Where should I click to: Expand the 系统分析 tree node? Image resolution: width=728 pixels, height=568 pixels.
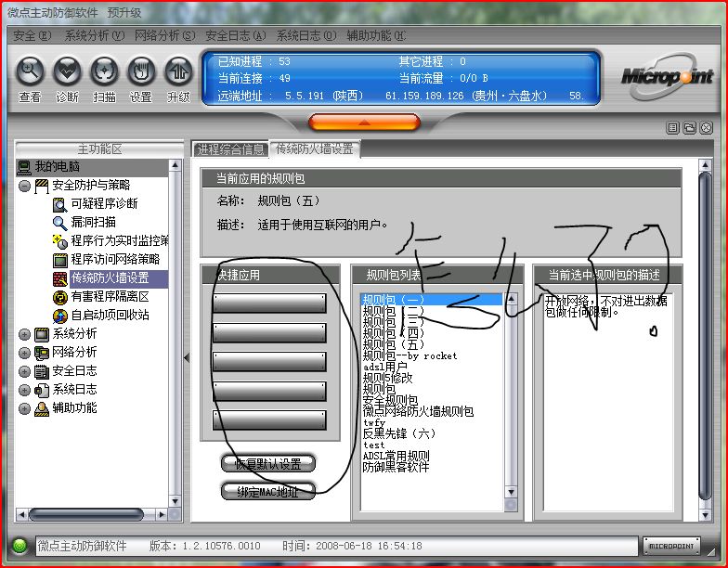[24, 334]
